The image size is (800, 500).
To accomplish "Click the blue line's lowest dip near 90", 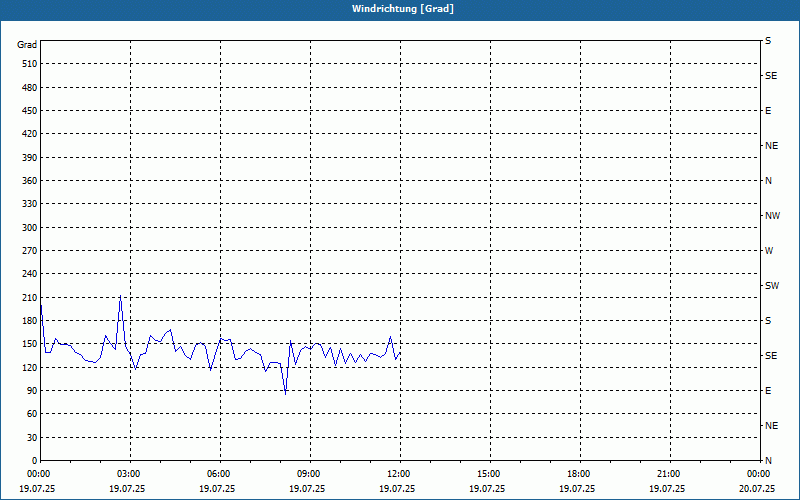I will pos(285,393).
